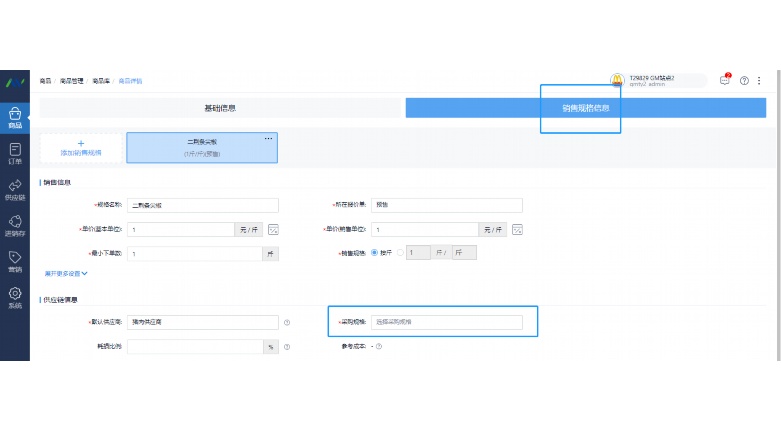Click the 参考成本 label text
781x431 pixels.
point(353,346)
